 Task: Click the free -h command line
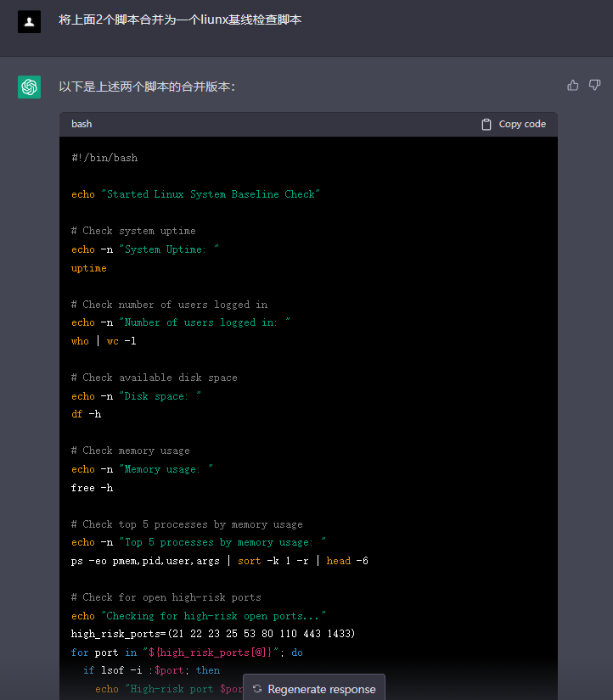point(92,488)
